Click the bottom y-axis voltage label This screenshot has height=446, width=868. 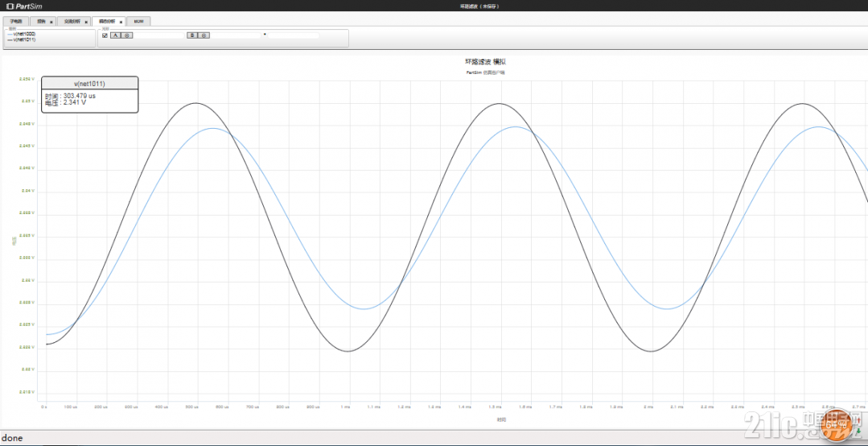click(27, 391)
